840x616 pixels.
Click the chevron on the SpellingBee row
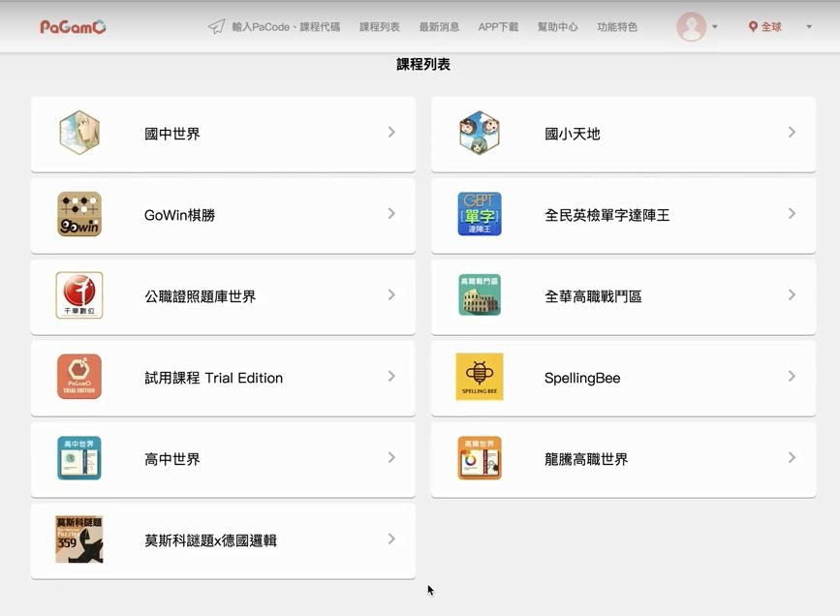click(x=792, y=377)
